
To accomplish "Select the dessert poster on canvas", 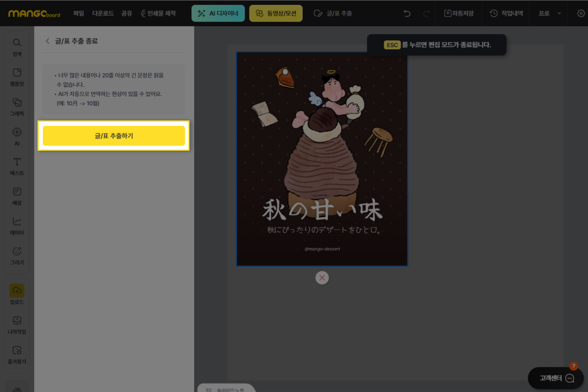I will click(x=322, y=159).
